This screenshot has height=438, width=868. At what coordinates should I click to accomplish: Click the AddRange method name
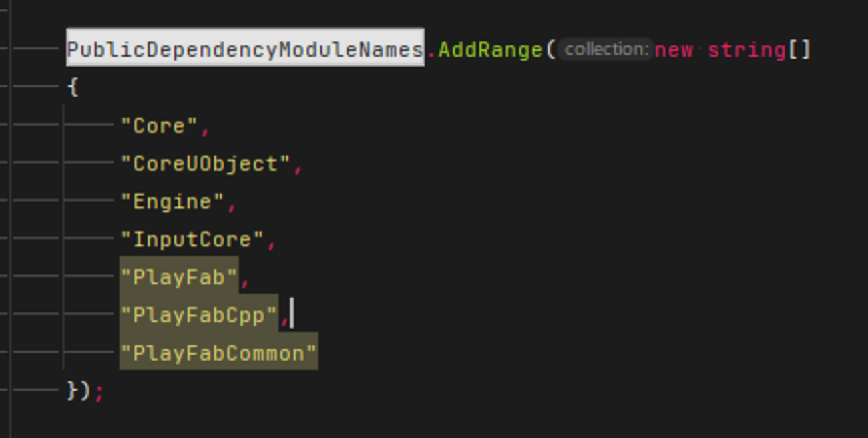(491, 50)
